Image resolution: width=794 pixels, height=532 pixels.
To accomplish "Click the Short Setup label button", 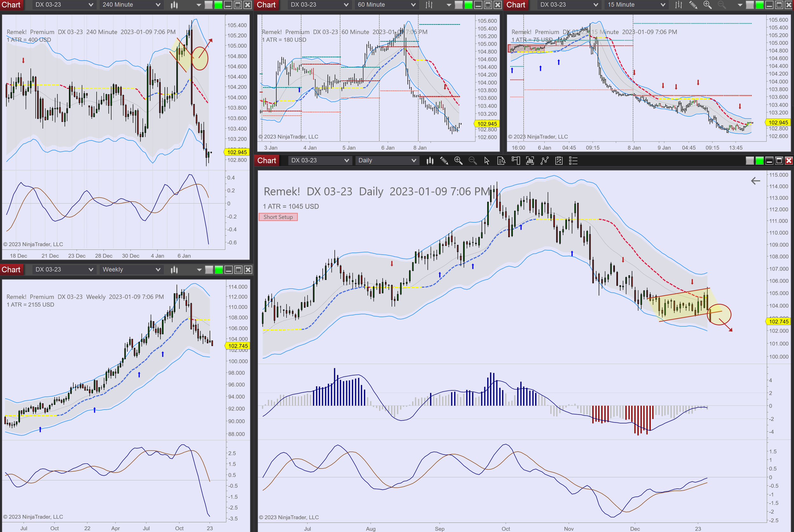I will coord(278,217).
